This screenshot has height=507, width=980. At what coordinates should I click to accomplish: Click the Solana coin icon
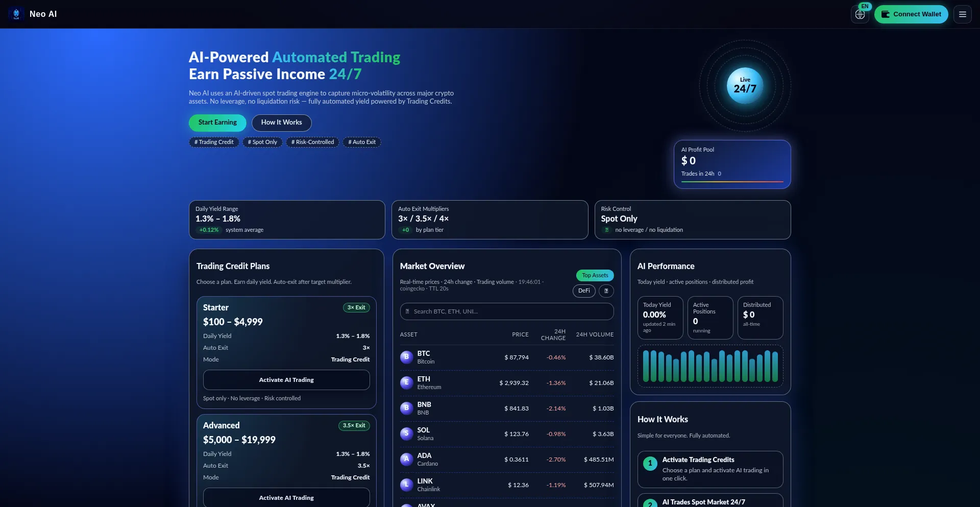point(406,433)
